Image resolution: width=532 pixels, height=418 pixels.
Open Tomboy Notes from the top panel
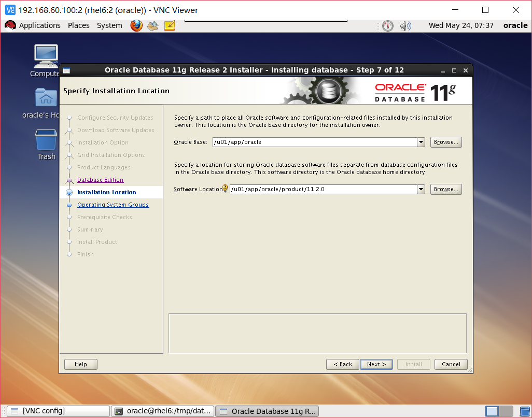point(169,25)
